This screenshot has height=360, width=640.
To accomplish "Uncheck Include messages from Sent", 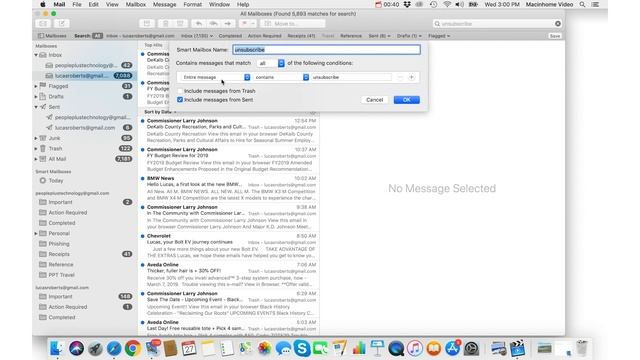I will coord(180,100).
